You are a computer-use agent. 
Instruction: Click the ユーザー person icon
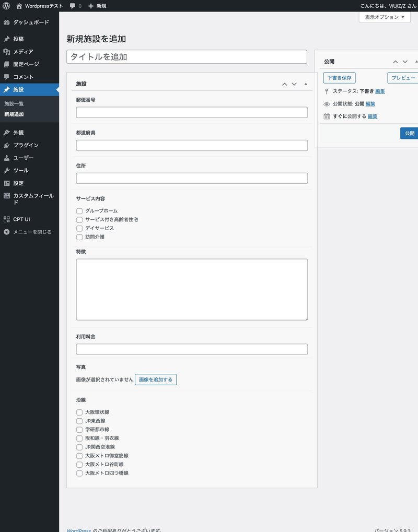[6, 158]
